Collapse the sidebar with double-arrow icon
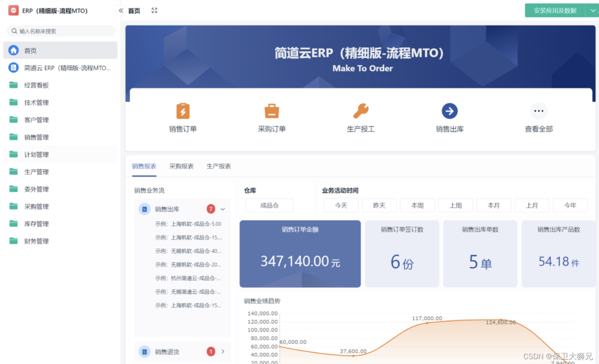 click(121, 11)
